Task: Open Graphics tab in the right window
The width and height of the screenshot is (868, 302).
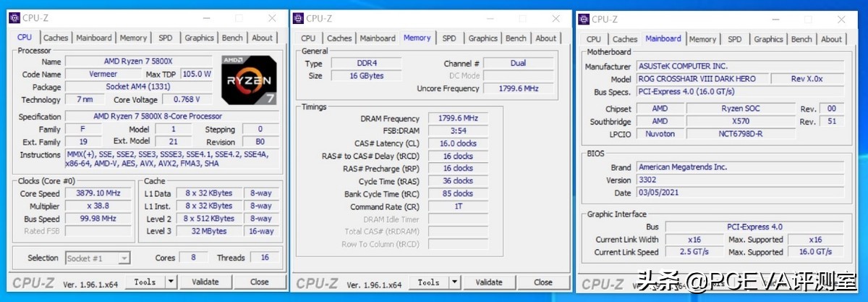Action: pos(768,39)
